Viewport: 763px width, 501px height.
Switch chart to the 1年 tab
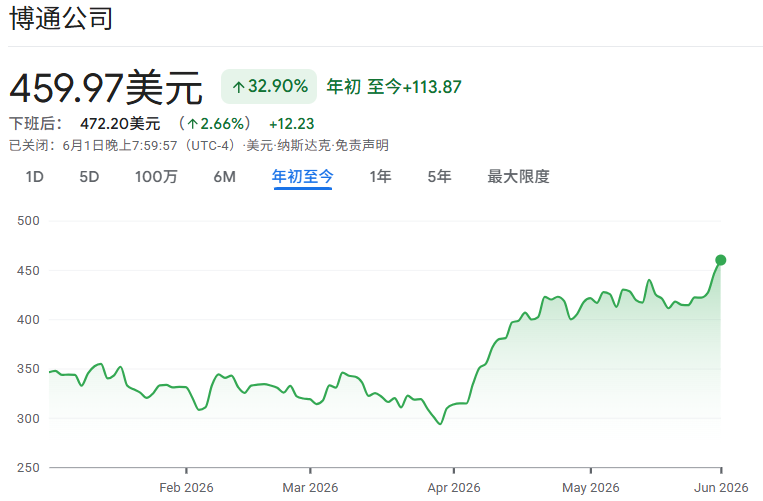tap(380, 177)
